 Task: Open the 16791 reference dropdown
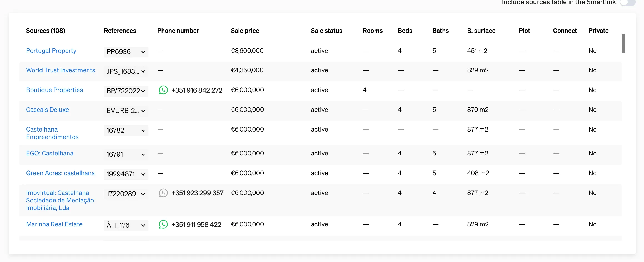pyautogui.click(x=126, y=154)
